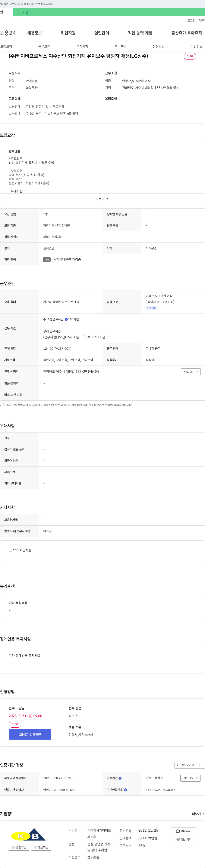Select company name 주식회사케이비프로세스
This screenshot has height=868, width=205.
[99, 833]
